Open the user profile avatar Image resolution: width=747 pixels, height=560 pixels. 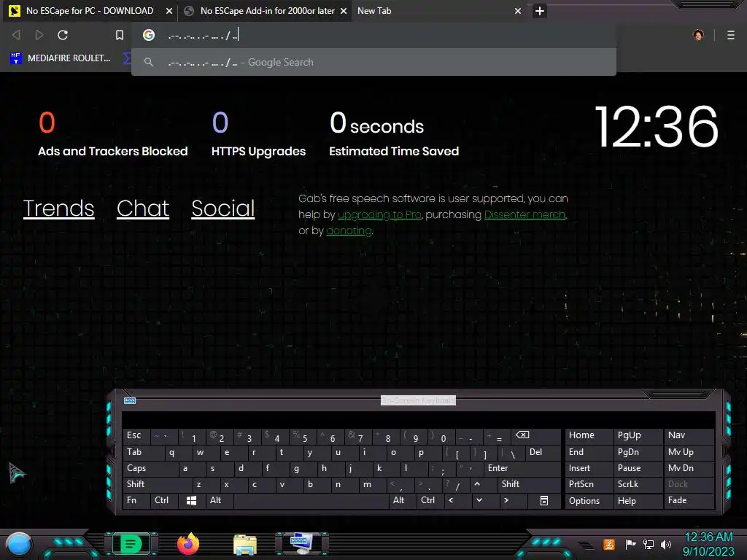coord(698,35)
